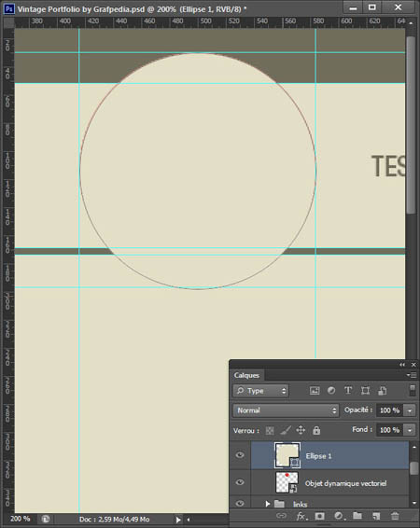
Task: Click the Ellipse 1 layer thumbnail
Action: click(287, 455)
